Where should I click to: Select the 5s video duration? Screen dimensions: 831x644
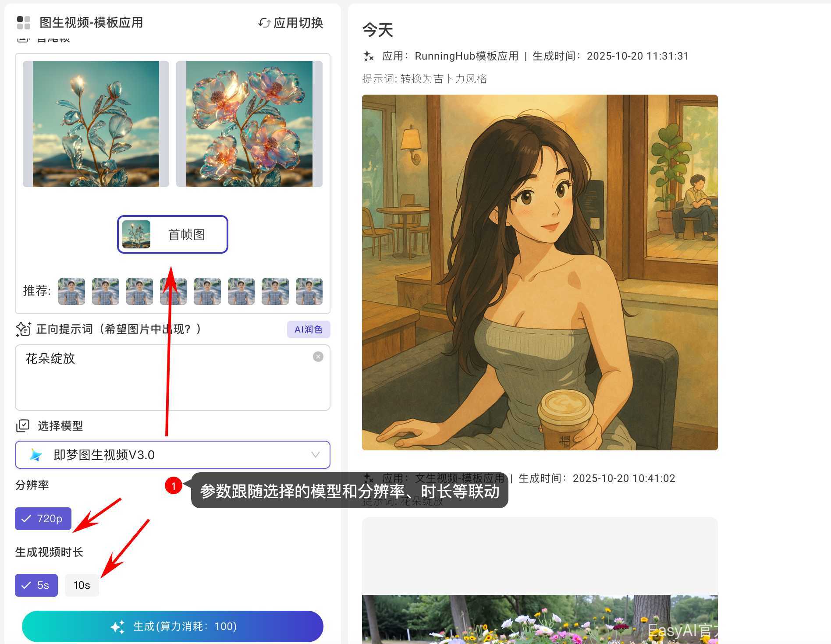pos(36,585)
